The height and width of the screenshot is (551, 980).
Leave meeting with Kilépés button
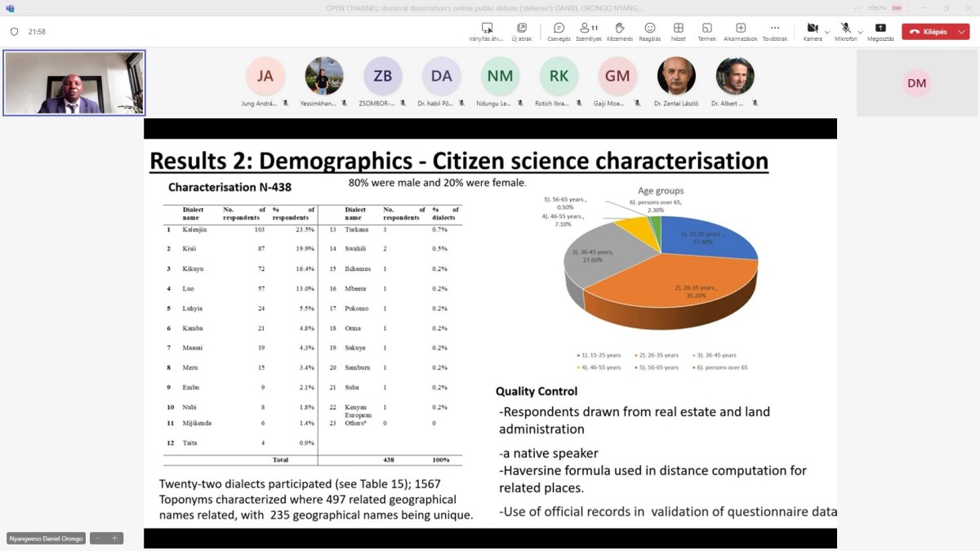click(929, 32)
